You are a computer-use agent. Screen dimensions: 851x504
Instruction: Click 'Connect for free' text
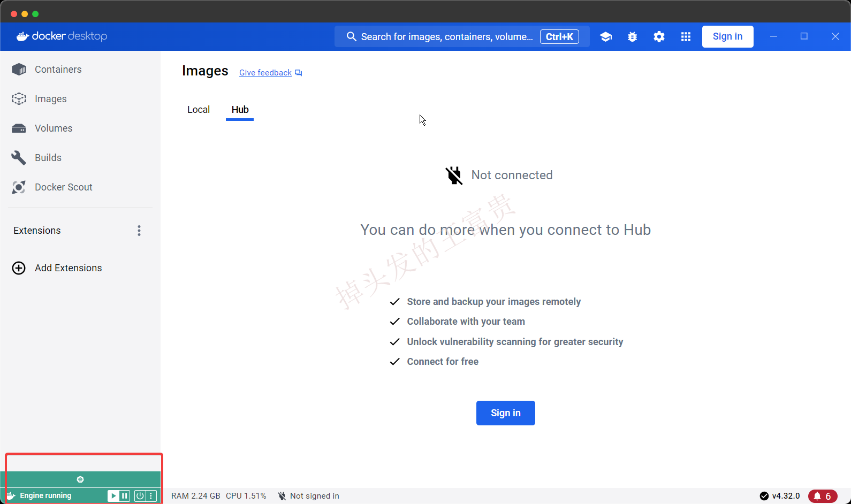(443, 362)
